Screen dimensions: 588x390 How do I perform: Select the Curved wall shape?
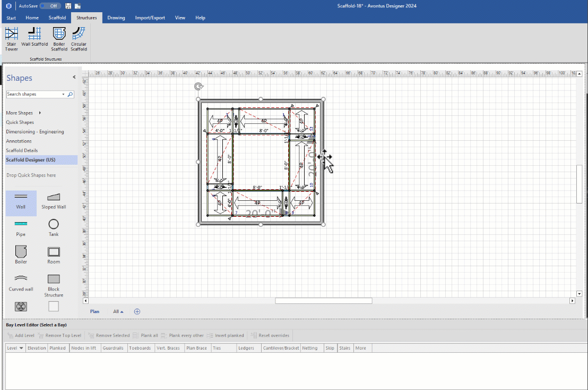21,282
